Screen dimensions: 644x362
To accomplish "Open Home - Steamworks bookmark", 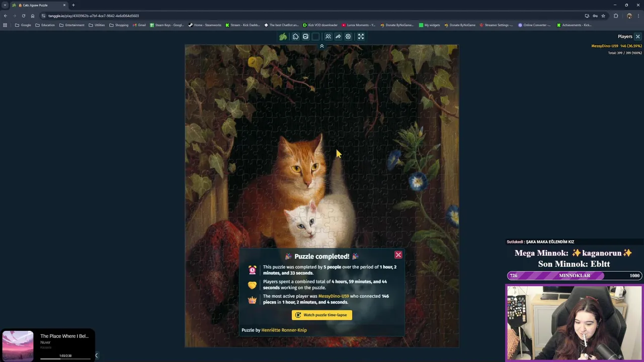I will pos(205,25).
